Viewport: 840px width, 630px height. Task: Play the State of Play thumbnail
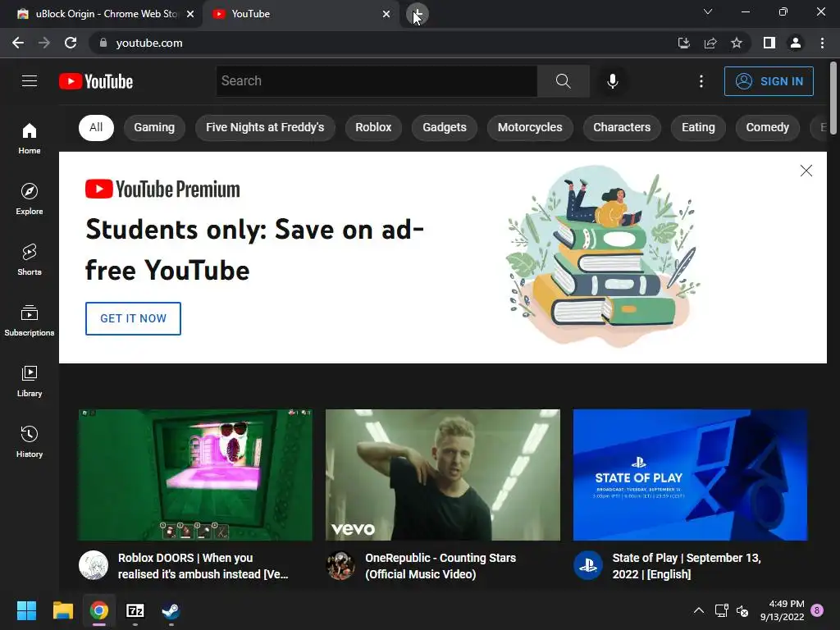pyautogui.click(x=690, y=475)
